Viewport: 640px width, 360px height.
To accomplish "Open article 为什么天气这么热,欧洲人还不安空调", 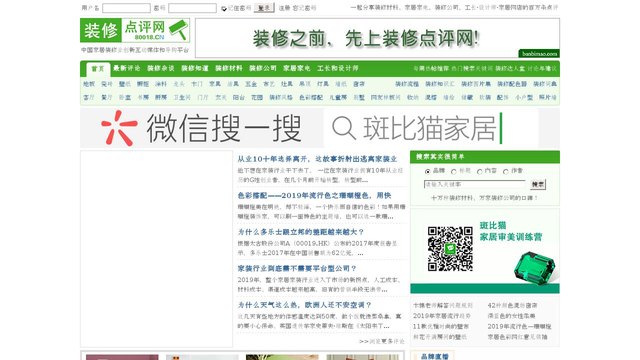I will click(x=304, y=305).
